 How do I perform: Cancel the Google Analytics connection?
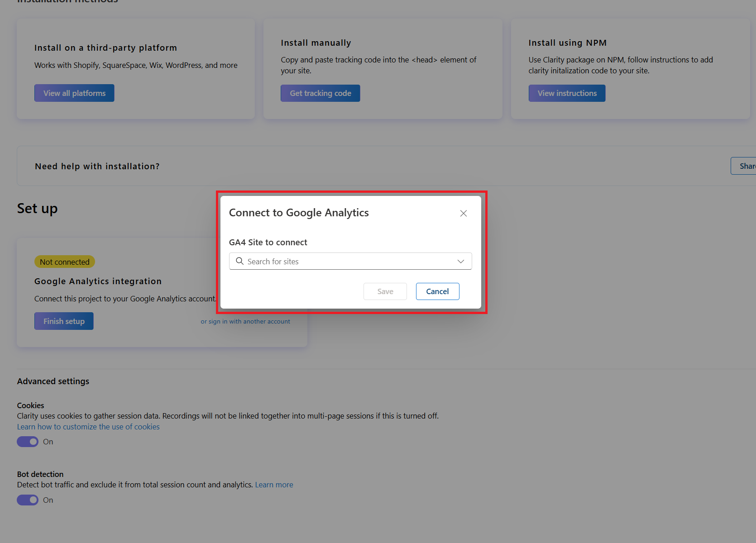click(x=437, y=291)
